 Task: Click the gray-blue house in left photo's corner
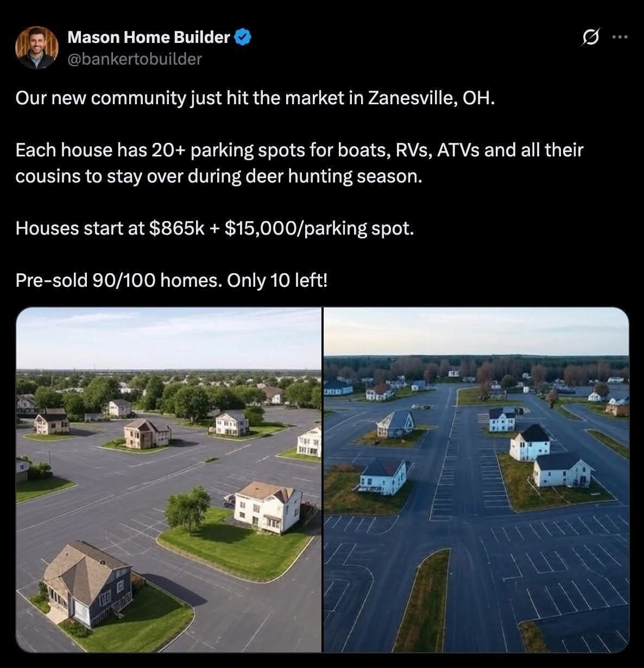(x=87, y=584)
